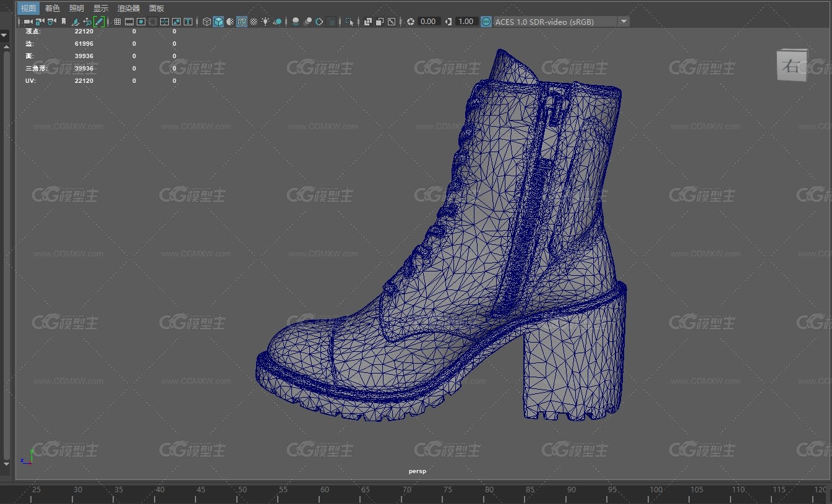Click the Depth of Field icon
832x504 pixels.
point(332,22)
